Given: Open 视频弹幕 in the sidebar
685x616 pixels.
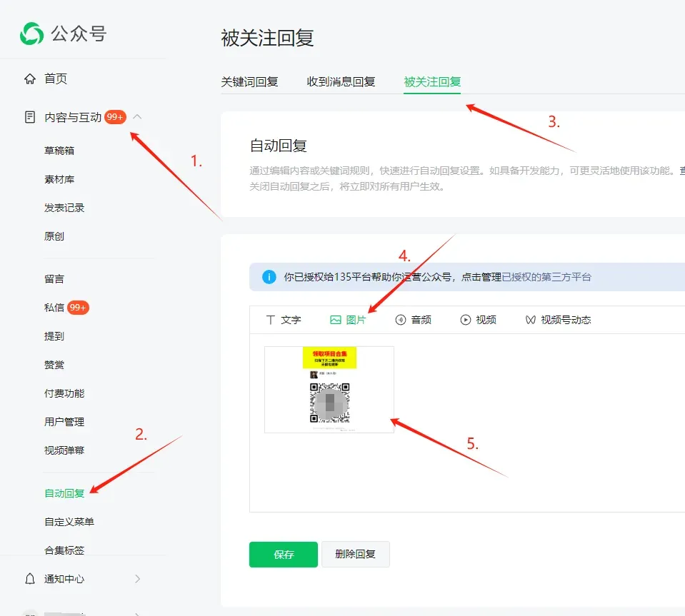Looking at the screenshot, I should click(x=64, y=450).
